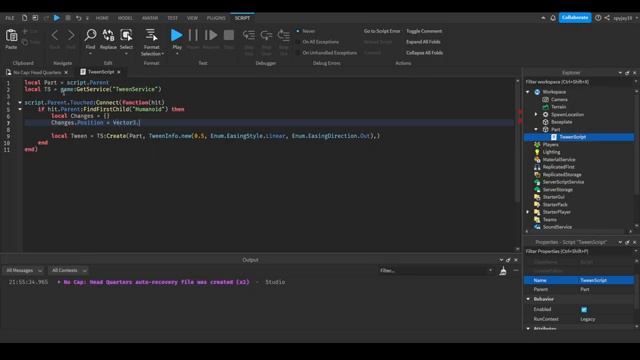The width and height of the screenshot is (640, 360).
Task: Click the Format Selection icon
Action: (x=151, y=35)
